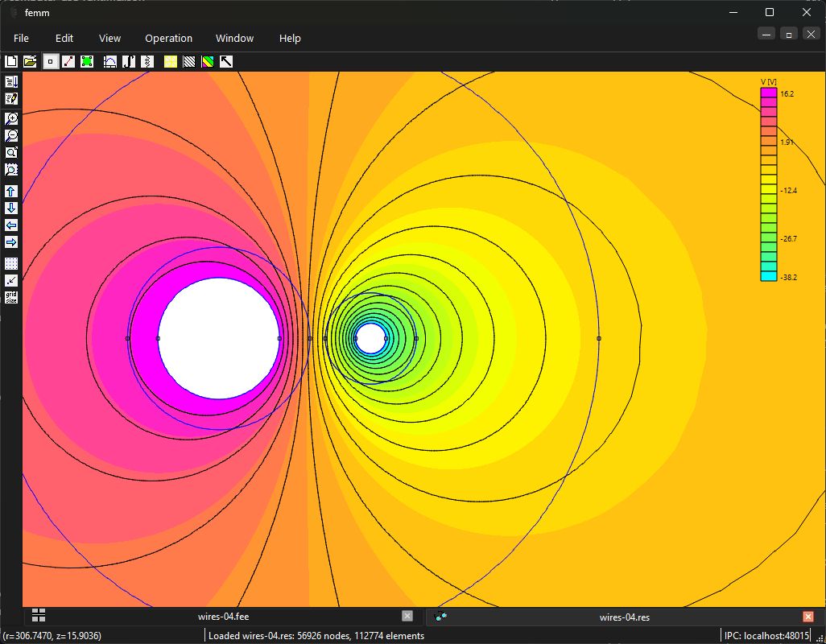Create a new document via toolbar
Viewport: 826px width, 644px height.
11,62
